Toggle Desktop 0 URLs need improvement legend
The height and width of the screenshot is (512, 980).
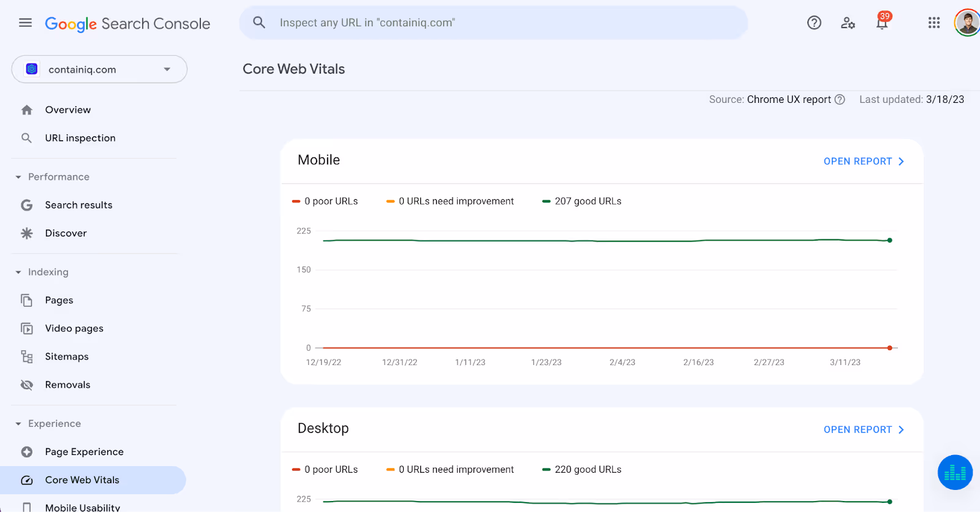tap(450, 470)
